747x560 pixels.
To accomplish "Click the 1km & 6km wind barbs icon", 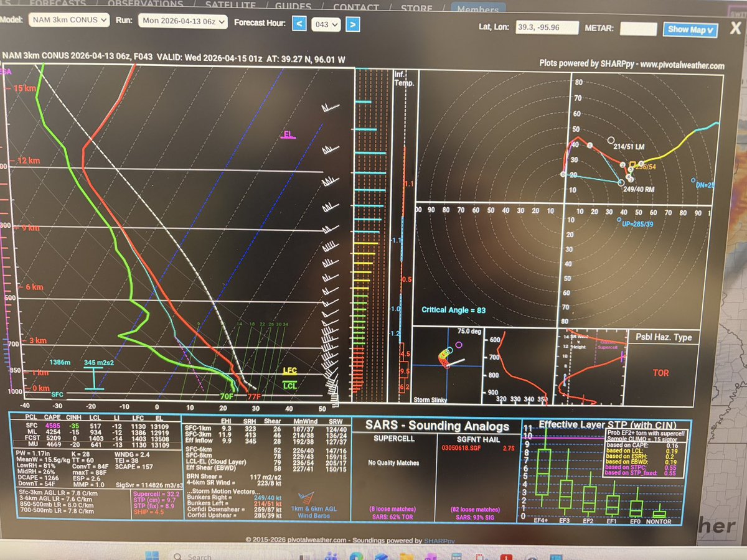I will coord(307,497).
